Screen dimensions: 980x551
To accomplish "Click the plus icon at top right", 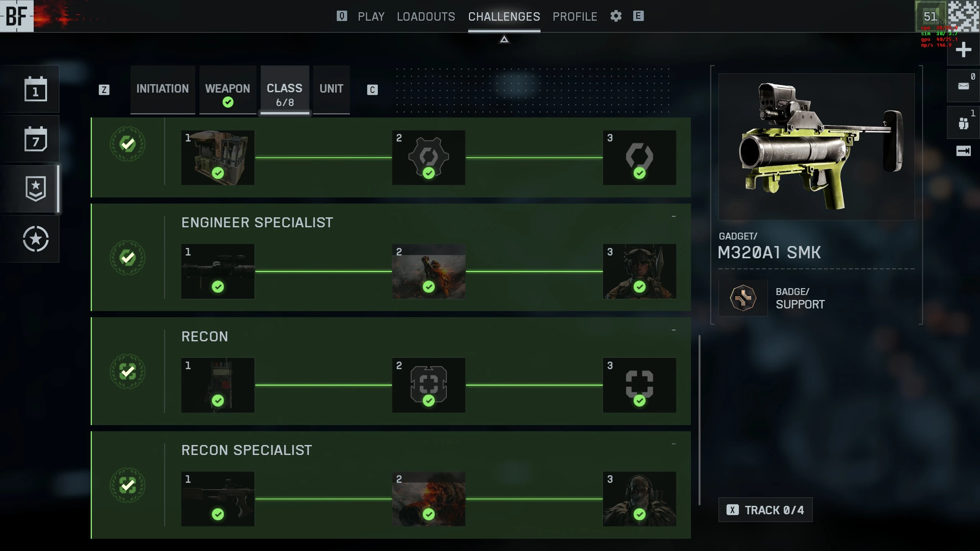I will 964,50.
